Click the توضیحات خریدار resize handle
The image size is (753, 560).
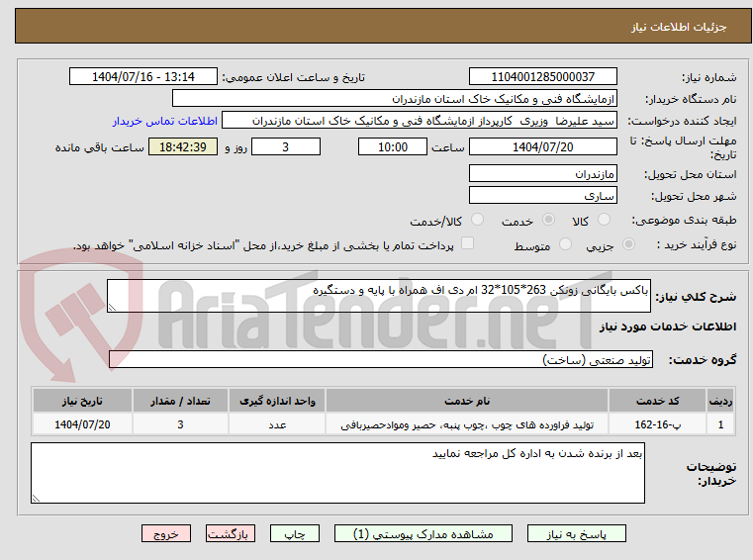point(36,498)
